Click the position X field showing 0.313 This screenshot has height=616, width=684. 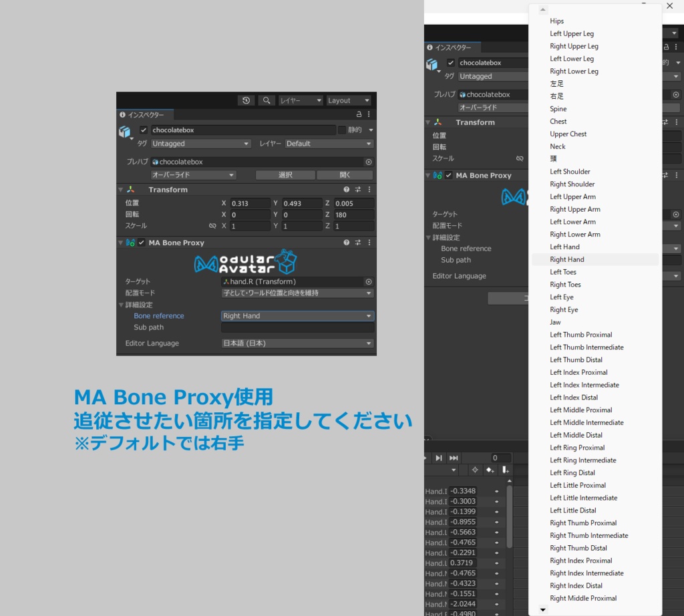click(x=250, y=203)
